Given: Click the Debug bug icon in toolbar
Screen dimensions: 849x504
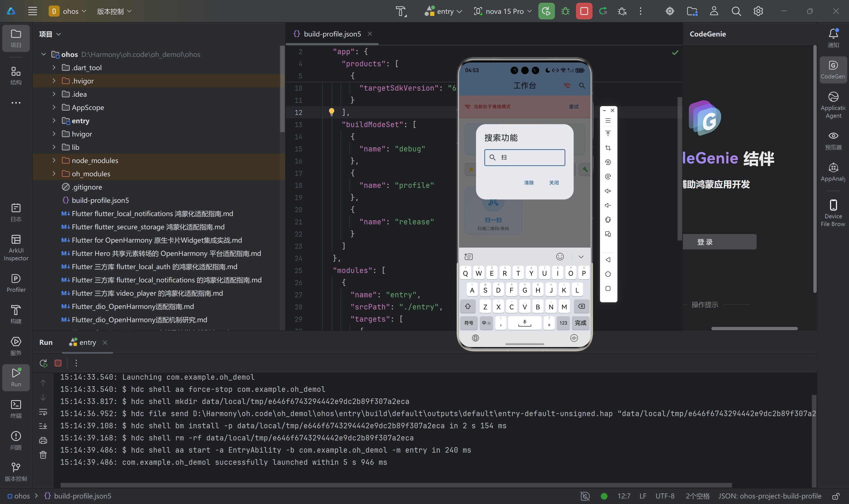Looking at the screenshot, I should point(565,11).
